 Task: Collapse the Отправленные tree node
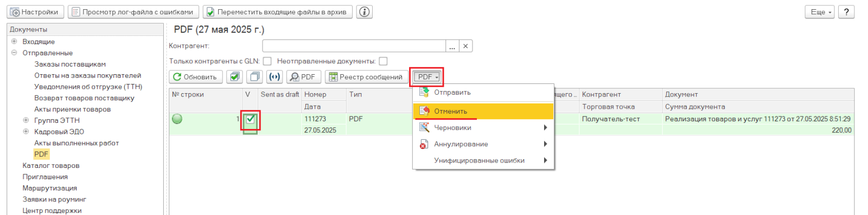click(x=14, y=53)
